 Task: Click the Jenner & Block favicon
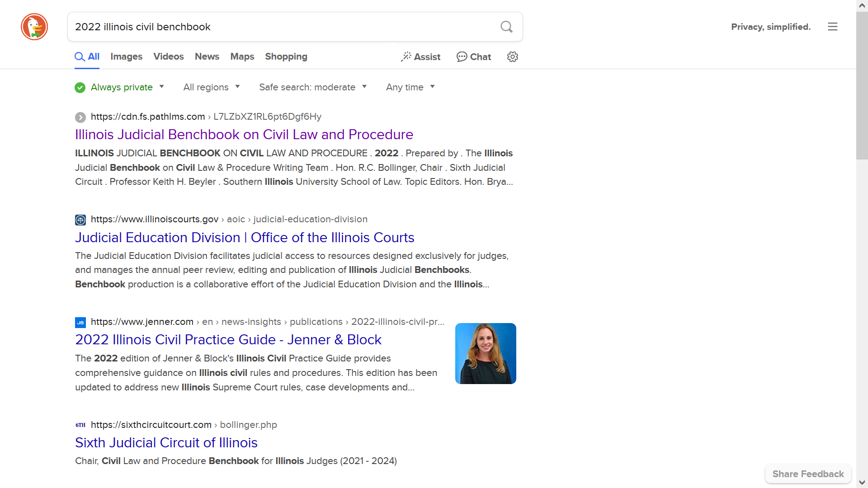tap(80, 323)
